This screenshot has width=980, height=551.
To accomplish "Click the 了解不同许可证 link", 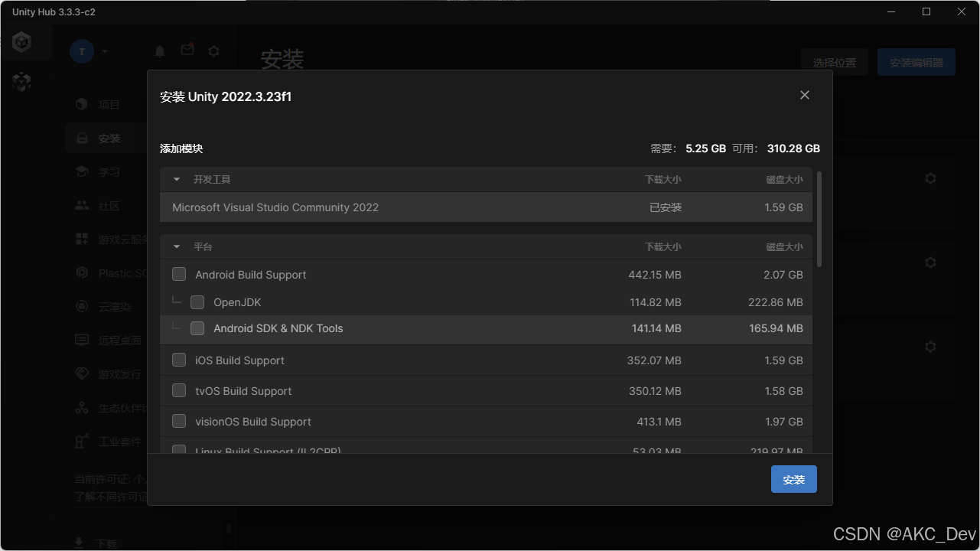I will 111,496.
